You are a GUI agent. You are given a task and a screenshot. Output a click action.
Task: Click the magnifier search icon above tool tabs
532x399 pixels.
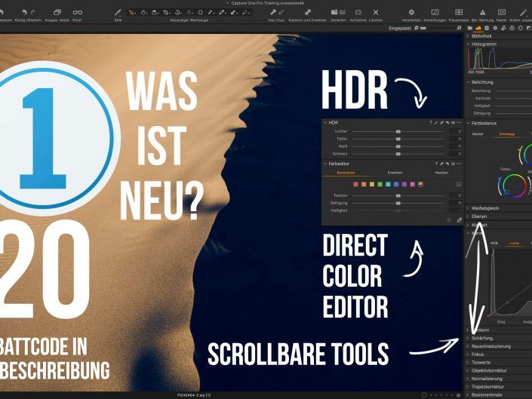tap(459, 28)
